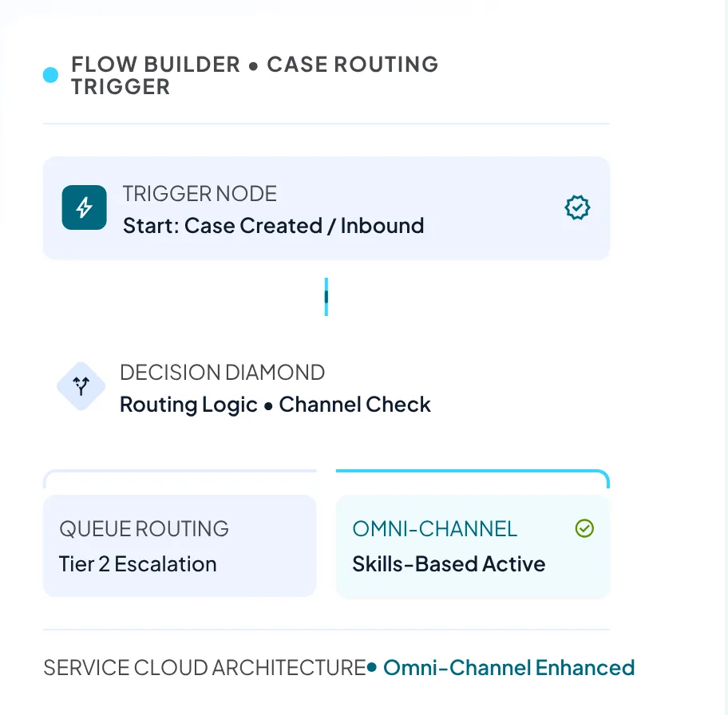Click the lightning bolt trigger icon
728x715 pixels.
click(84, 207)
